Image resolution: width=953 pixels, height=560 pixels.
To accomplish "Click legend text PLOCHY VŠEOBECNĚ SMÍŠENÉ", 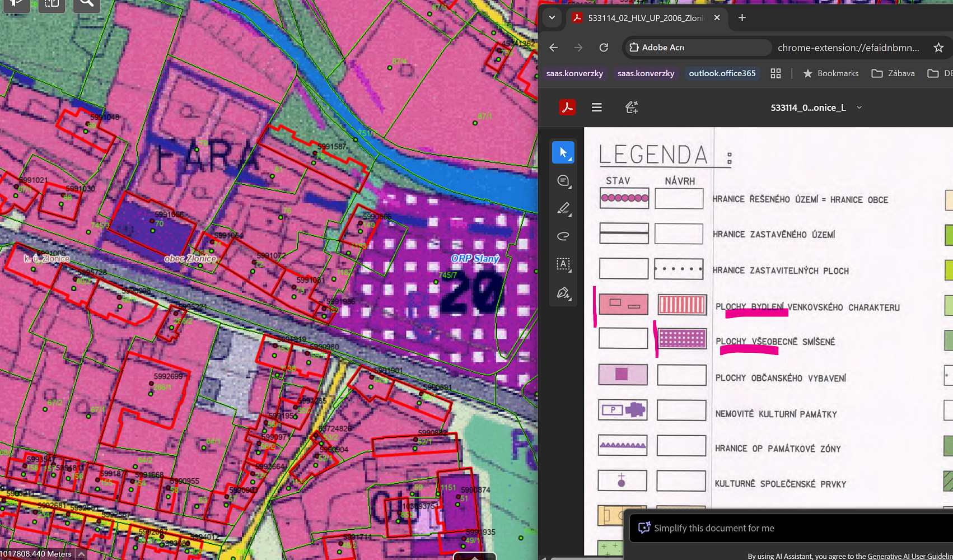I will (775, 342).
